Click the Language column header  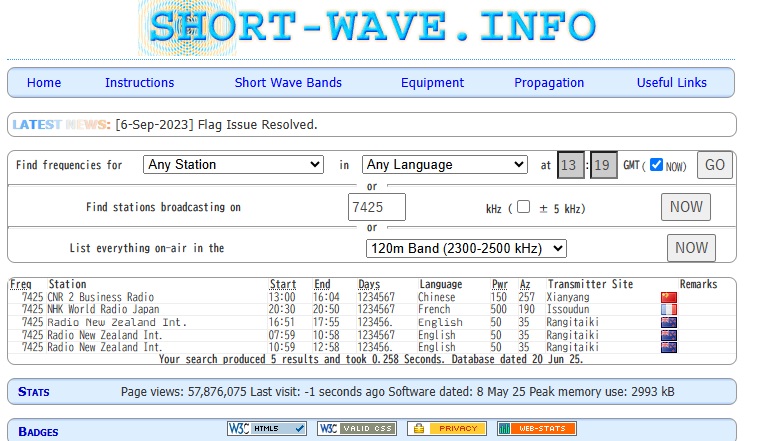[440, 284]
